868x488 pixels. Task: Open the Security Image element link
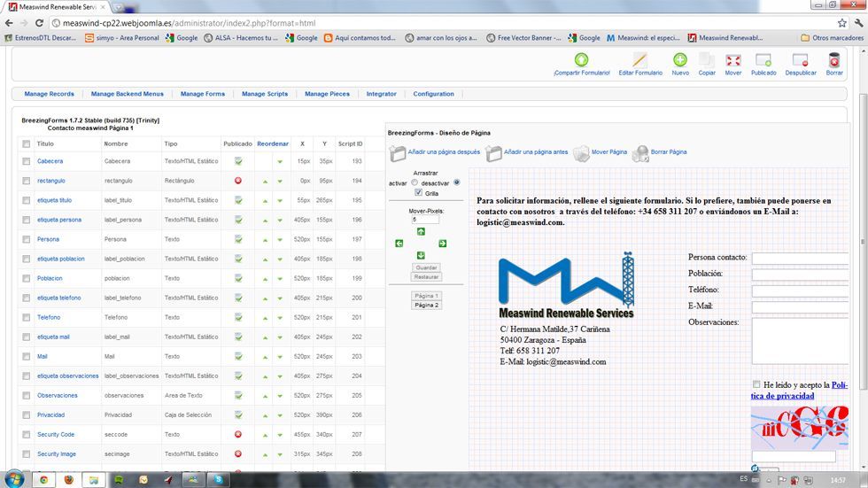click(x=57, y=453)
